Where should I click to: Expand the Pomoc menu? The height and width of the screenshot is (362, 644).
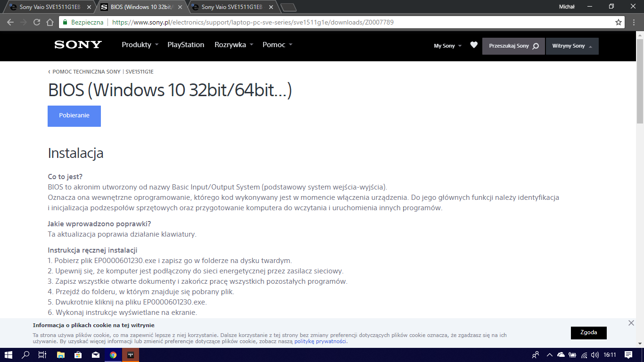[278, 45]
